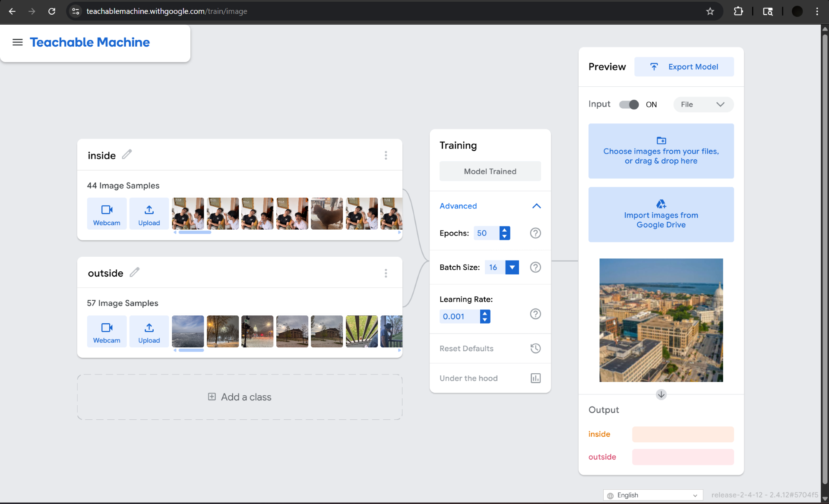829x504 pixels.
Task: Collapse the Advanced training section
Action: (536, 206)
